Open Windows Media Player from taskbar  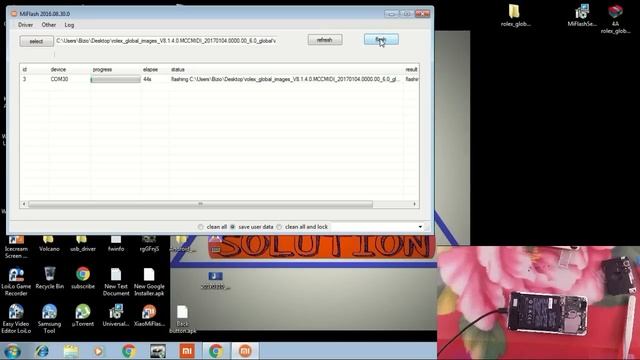98,351
